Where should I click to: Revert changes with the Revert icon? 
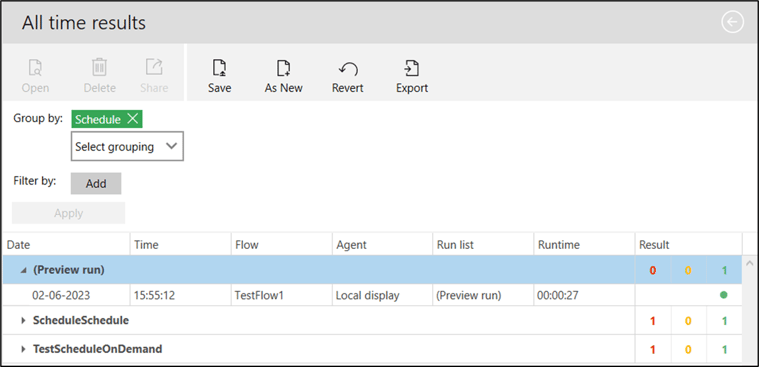(x=348, y=69)
